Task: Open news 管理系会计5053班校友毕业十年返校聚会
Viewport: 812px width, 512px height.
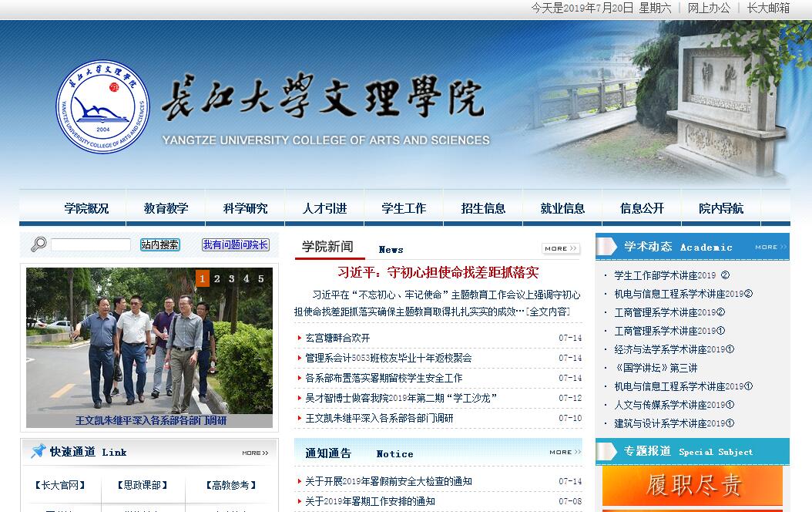Action: 388,358
